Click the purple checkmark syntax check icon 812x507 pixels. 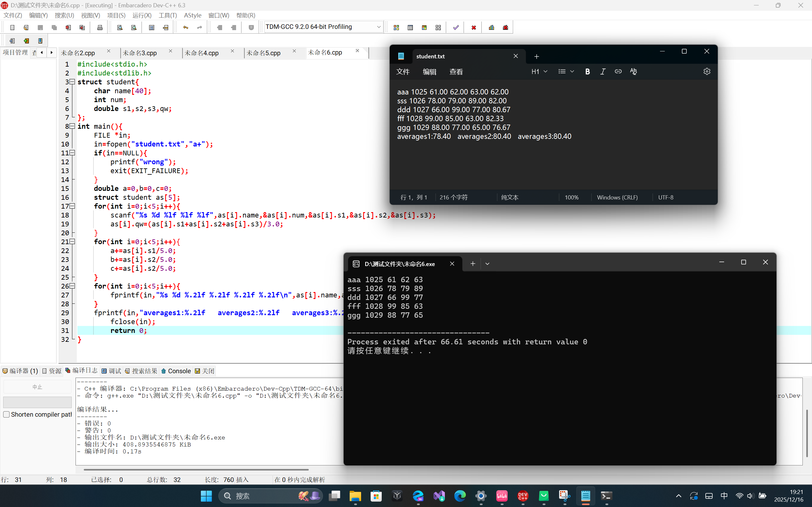pos(456,28)
